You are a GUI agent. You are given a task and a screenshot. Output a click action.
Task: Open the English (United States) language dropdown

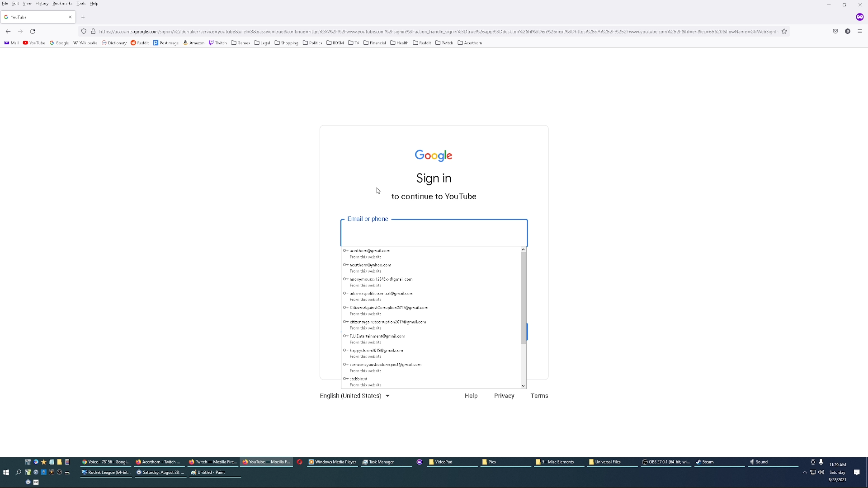[x=355, y=396]
